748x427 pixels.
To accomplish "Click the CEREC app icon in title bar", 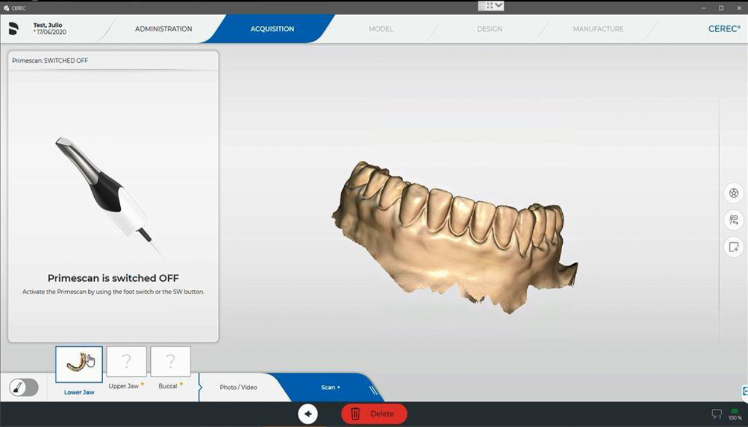I will click(x=6, y=8).
